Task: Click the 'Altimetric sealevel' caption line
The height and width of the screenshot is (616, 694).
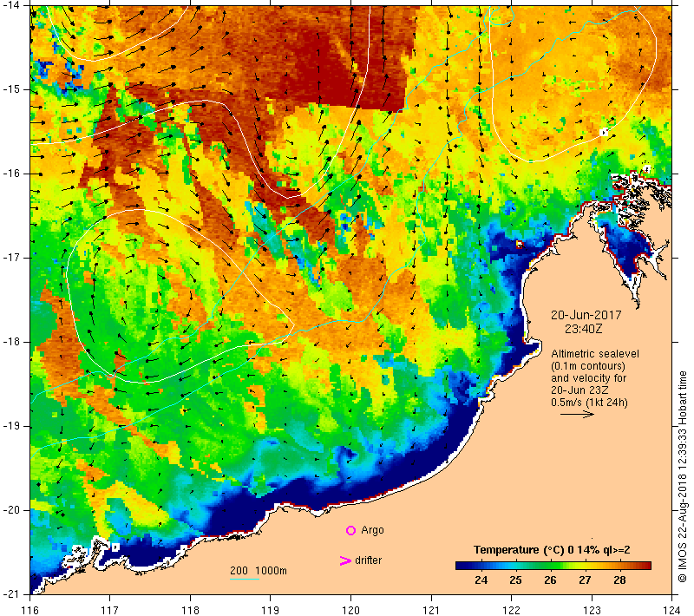Action: click(x=595, y=354)
